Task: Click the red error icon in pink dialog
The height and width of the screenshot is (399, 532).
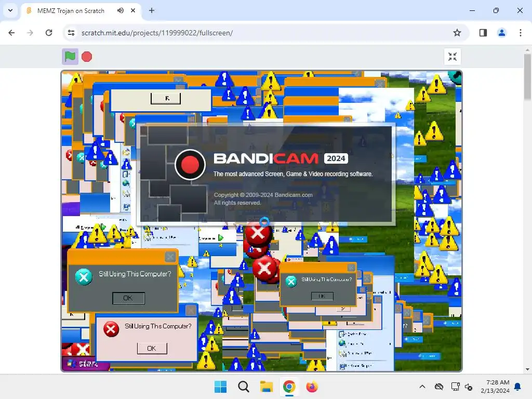Action: tap(111, 329)
